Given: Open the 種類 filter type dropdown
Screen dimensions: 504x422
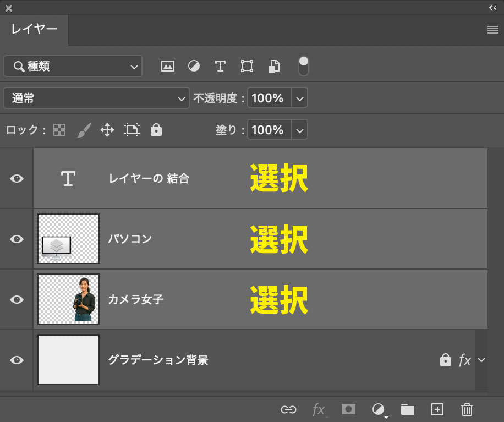Looking at the screenshot, I should pyautogui.click(x=73, y=66).
